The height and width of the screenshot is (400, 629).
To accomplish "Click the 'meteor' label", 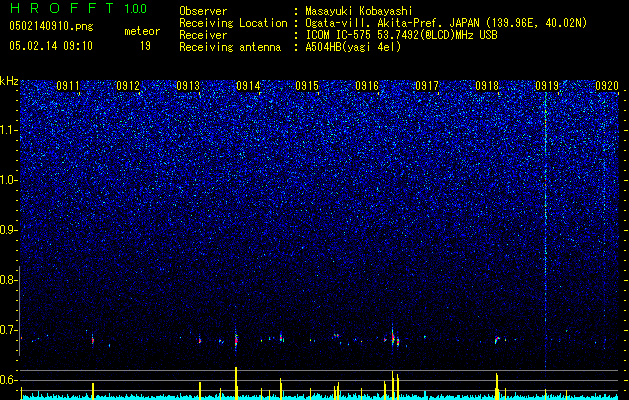I will click(x=142, y=31).
